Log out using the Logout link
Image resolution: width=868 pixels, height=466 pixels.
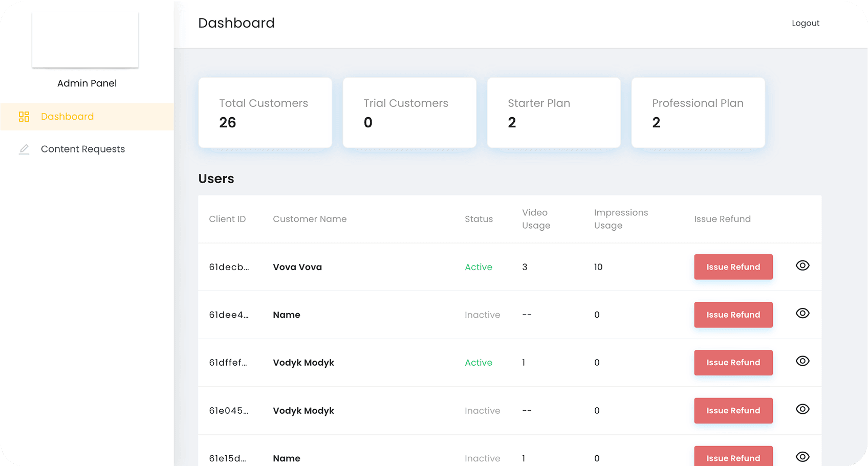click(x=805, y=24)
